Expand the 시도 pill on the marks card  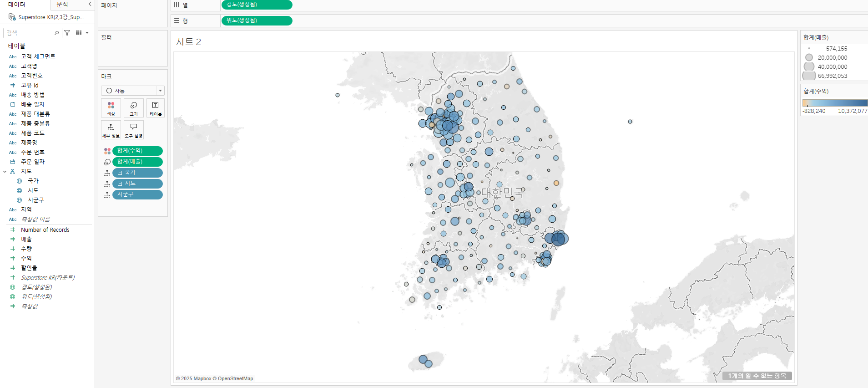point(120,184)
